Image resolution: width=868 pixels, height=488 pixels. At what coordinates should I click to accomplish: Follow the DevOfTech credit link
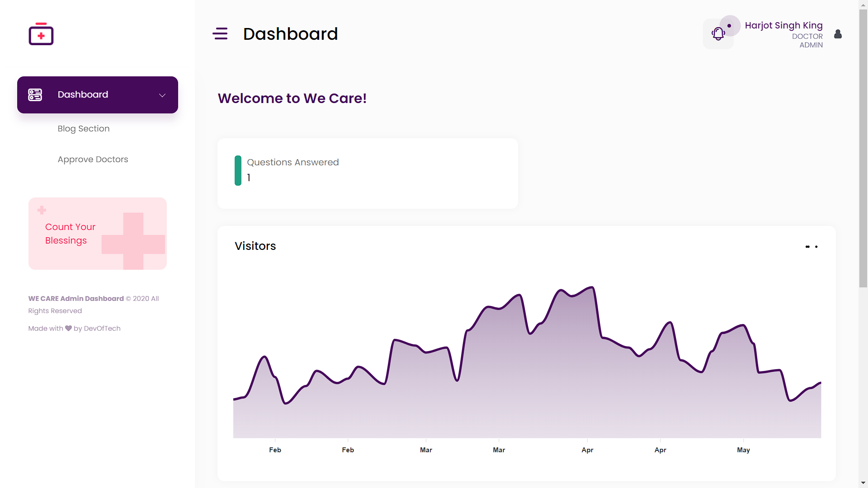click(x=102, y=328)
